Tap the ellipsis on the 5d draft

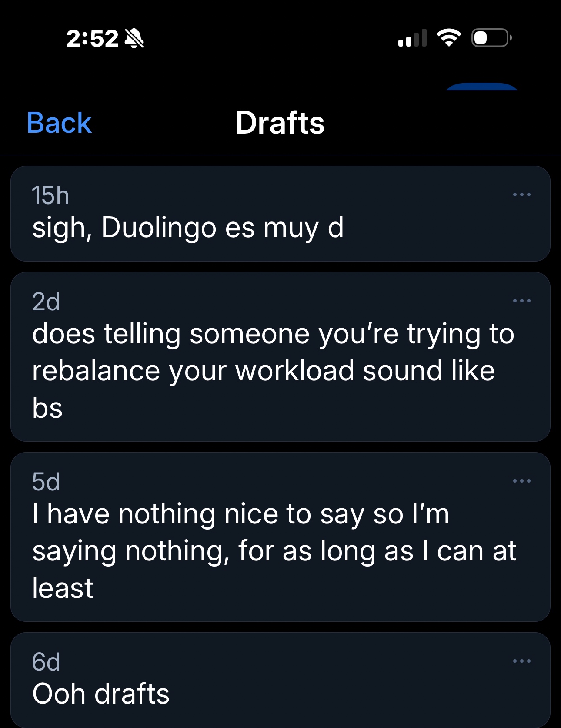[x=521, y=481]
